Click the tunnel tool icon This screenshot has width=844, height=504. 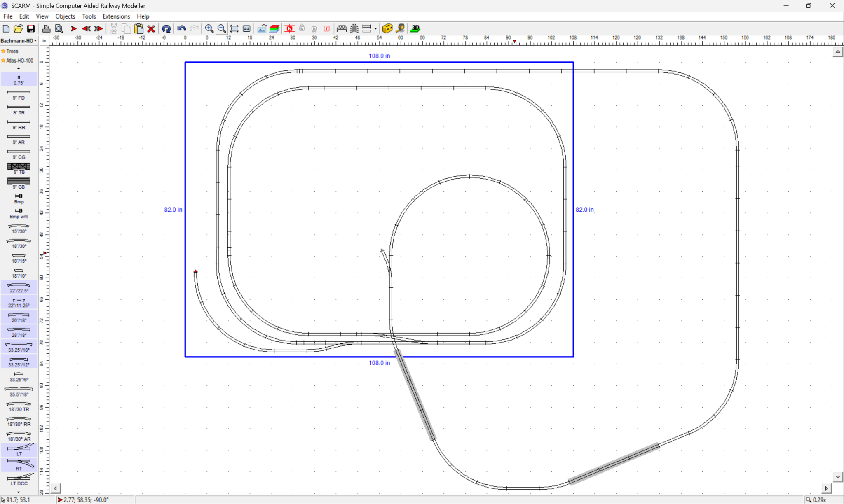pyautogui.click(x=354, y=28)
